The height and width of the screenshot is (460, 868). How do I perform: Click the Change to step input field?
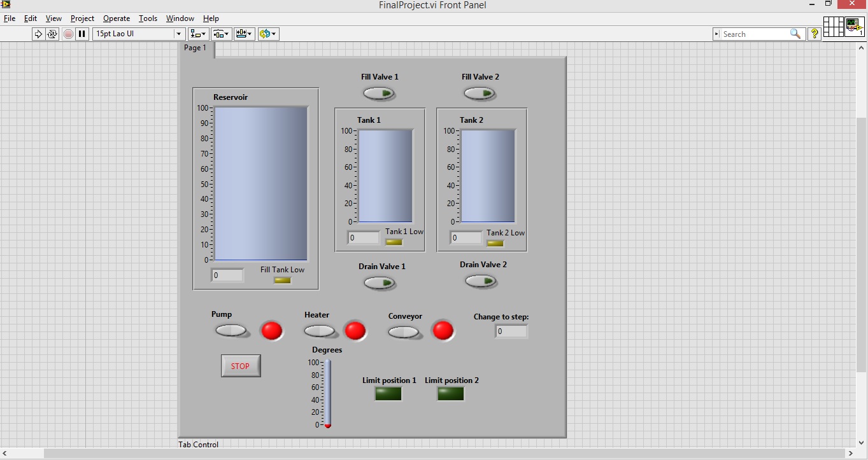coord(511,331)
